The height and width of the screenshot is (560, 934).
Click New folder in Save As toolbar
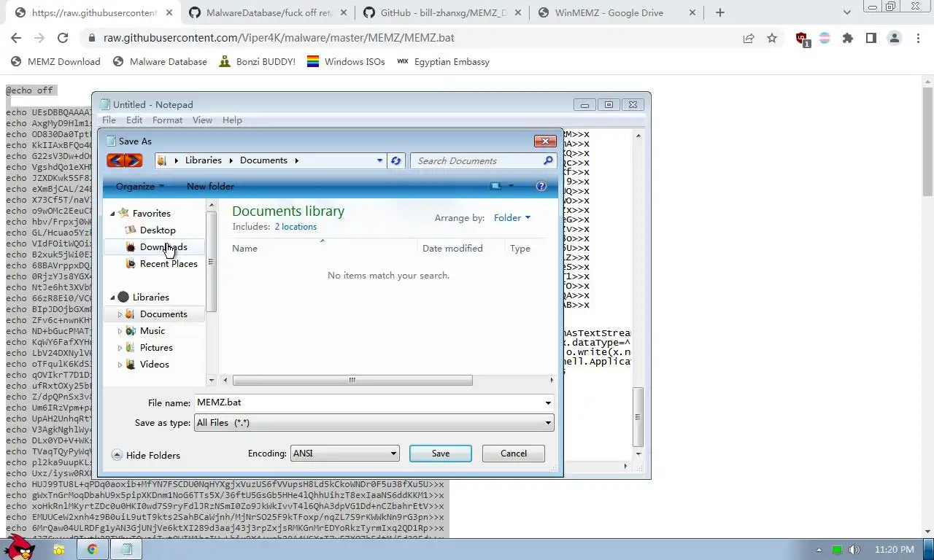coord(210,186)
